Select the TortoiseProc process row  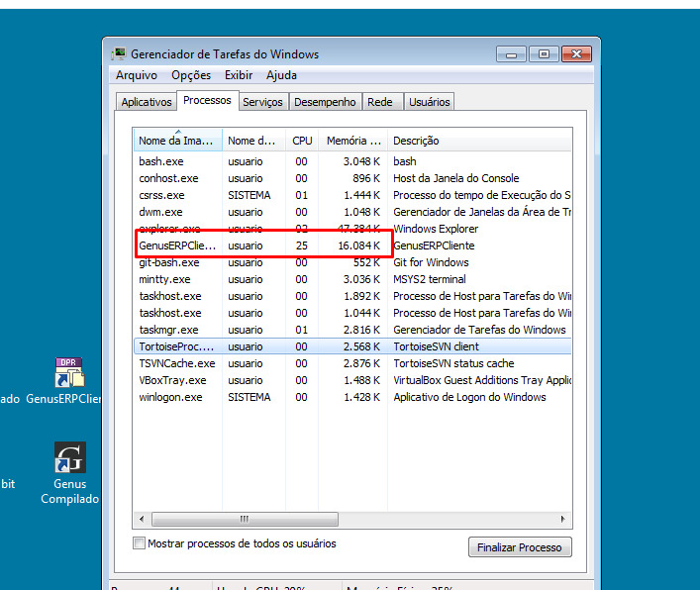pyautogui.click(x=352, y=346)
